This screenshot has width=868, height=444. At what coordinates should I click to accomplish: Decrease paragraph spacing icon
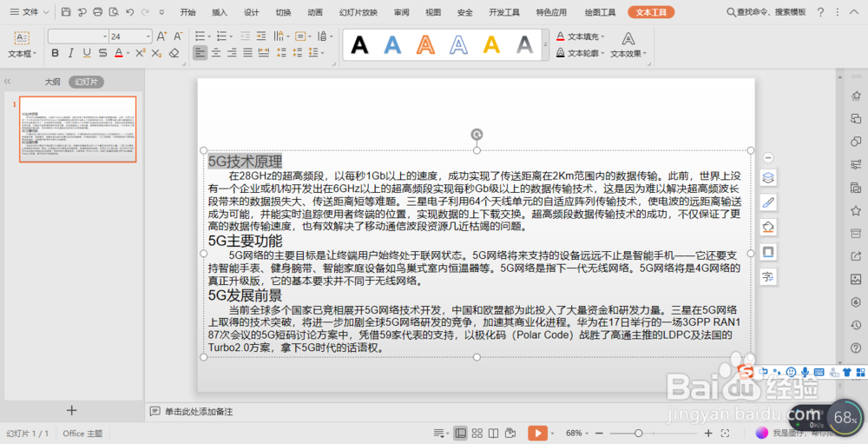[x=298, y=53]
